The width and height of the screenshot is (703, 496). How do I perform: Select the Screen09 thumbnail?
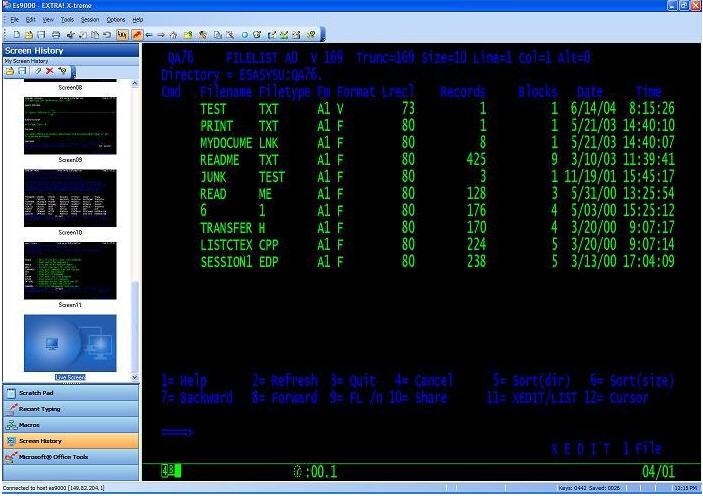[70, 126]
